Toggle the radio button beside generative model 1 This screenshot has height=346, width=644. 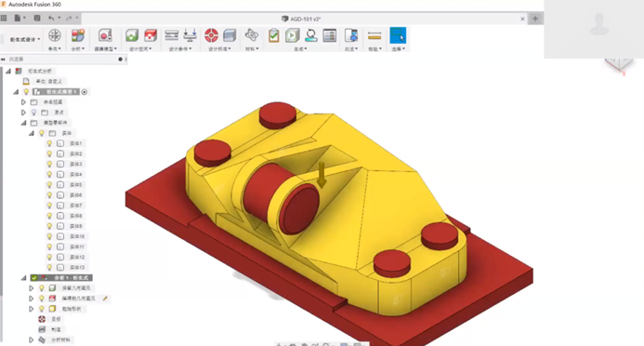85,92
